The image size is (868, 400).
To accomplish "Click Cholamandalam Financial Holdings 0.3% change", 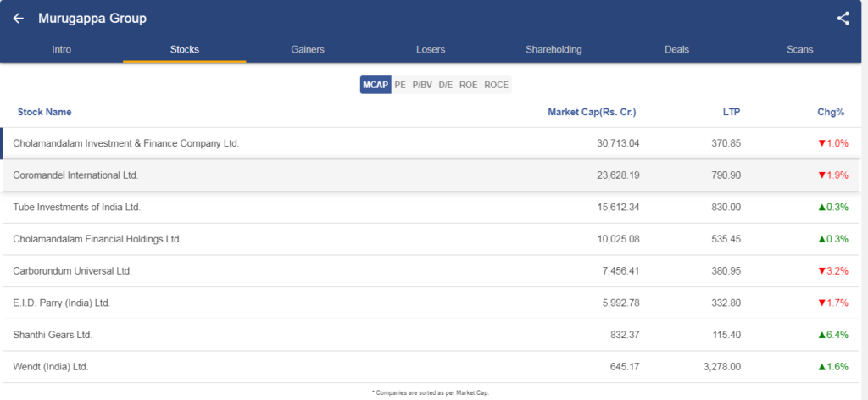I will click(x=833, y=239).
